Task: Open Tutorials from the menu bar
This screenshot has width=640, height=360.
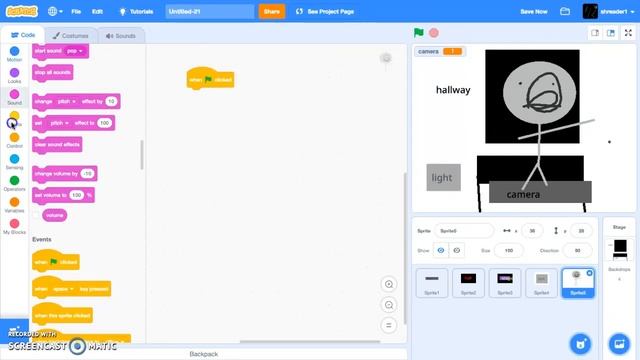Action: pyautogui.click(x=136, y=11)
